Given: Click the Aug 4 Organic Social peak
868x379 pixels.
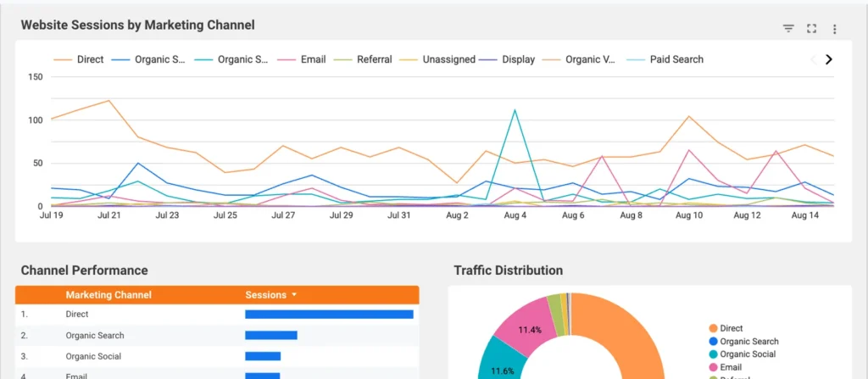Looking at the screenshot, I should coord(515,109).
